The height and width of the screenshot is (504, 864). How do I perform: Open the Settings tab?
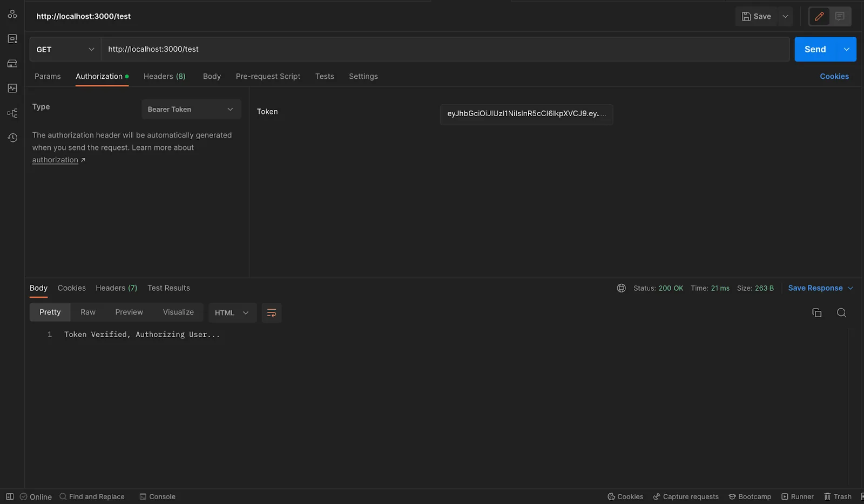[x=363, y=77]
